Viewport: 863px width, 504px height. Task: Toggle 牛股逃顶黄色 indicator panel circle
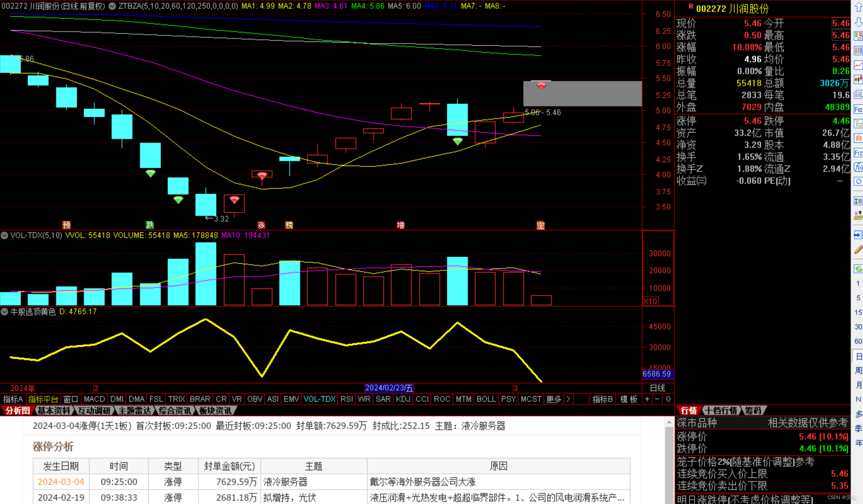[5, 312]
